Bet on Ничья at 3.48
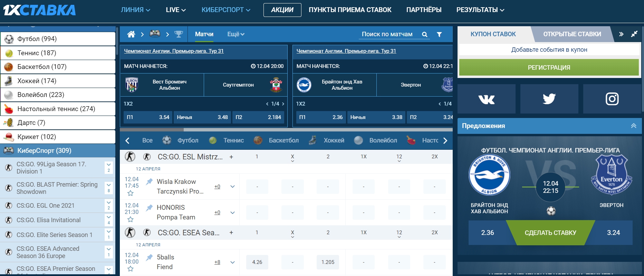The image size is (644, 276). tap(202, 117)
